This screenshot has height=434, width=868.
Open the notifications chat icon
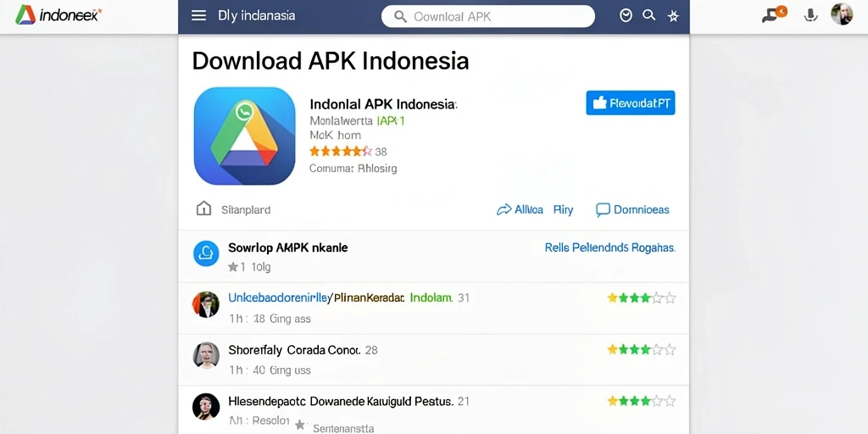pyautogui.click(x=773, y=14)
